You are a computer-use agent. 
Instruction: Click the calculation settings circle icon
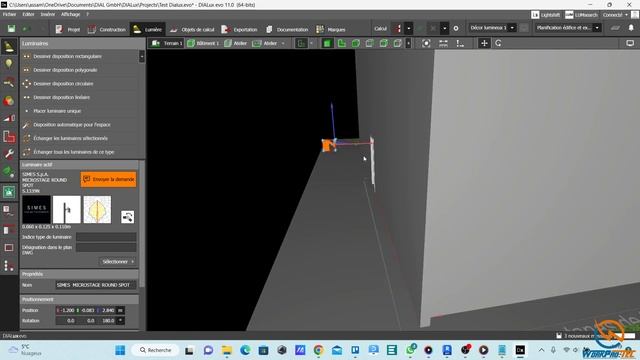[x=456, y=29]
